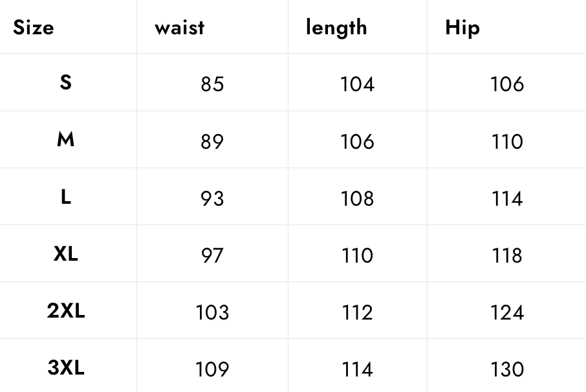Click length value 104 in S row
The height and width of the screenshot is (392, 586).
pos(357,84)
